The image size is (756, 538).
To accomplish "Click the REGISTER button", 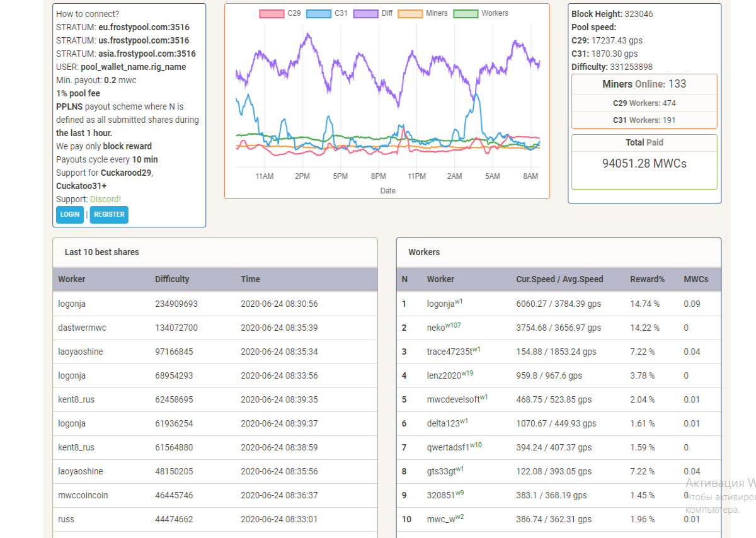I will point(109,215).
